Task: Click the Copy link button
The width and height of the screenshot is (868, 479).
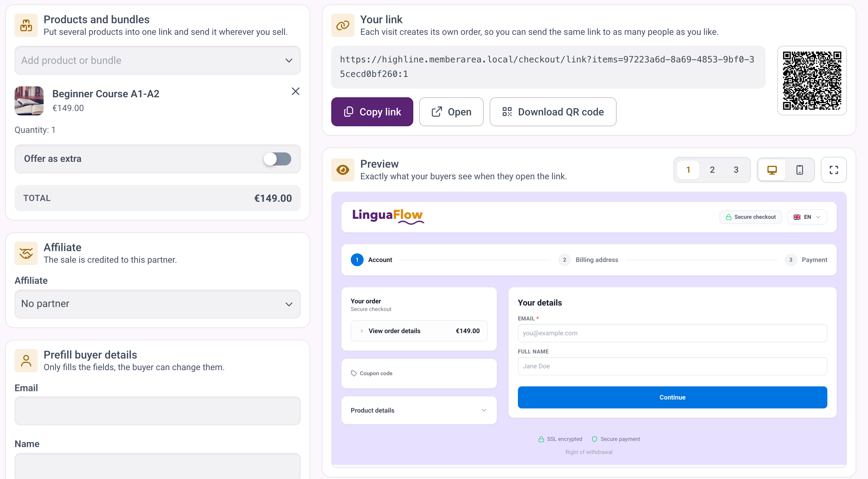Action: (372, 112)
